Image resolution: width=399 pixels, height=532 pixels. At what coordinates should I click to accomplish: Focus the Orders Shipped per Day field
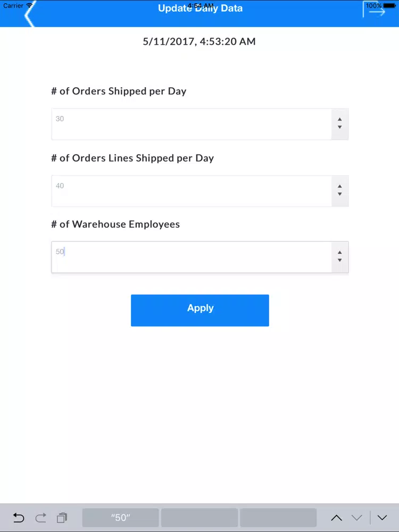click(x=192, y=124)
